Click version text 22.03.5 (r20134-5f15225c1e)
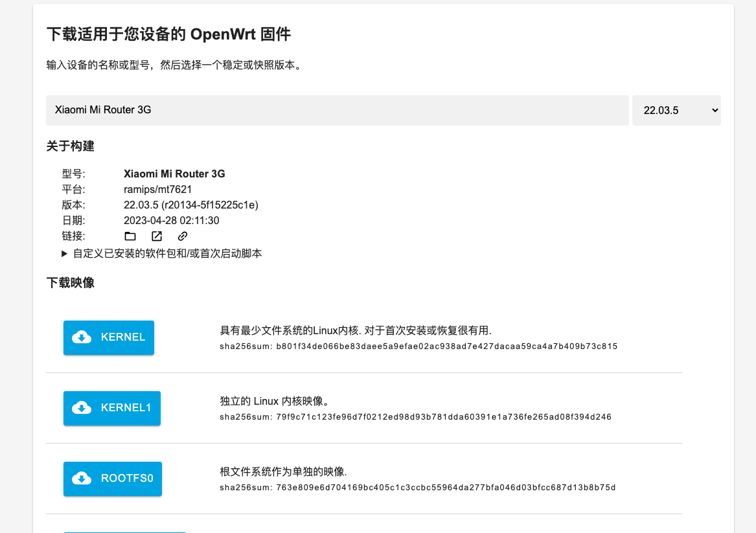Screen dimensions: 756x533 tap(191, 205)
